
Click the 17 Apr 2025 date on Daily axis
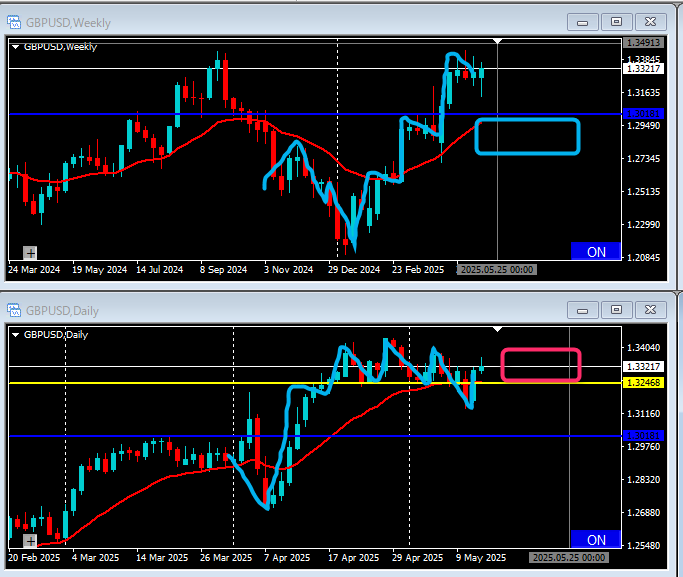[x=353, y=557]
